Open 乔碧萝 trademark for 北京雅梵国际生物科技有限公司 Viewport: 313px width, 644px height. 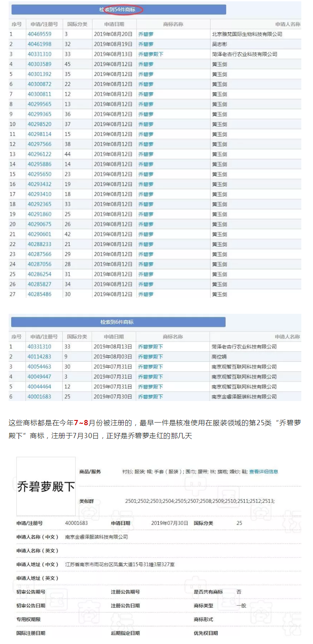[x=146, y=34]
